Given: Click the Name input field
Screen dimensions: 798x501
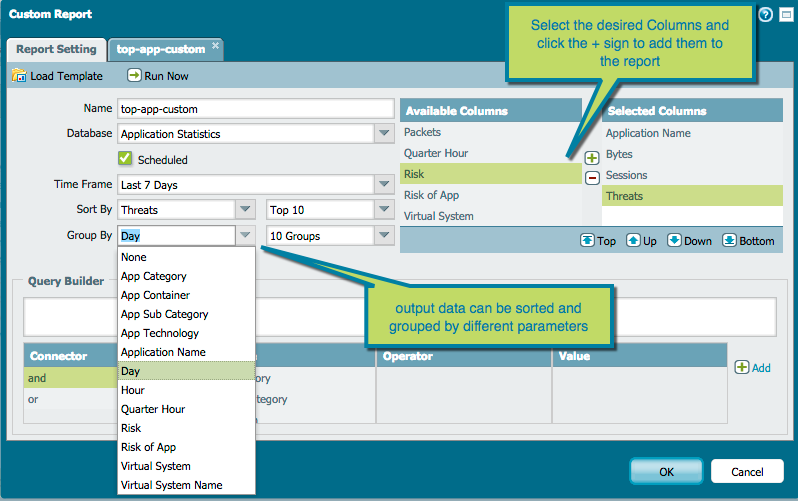Looking at the screenshot, I should [255, 108].
